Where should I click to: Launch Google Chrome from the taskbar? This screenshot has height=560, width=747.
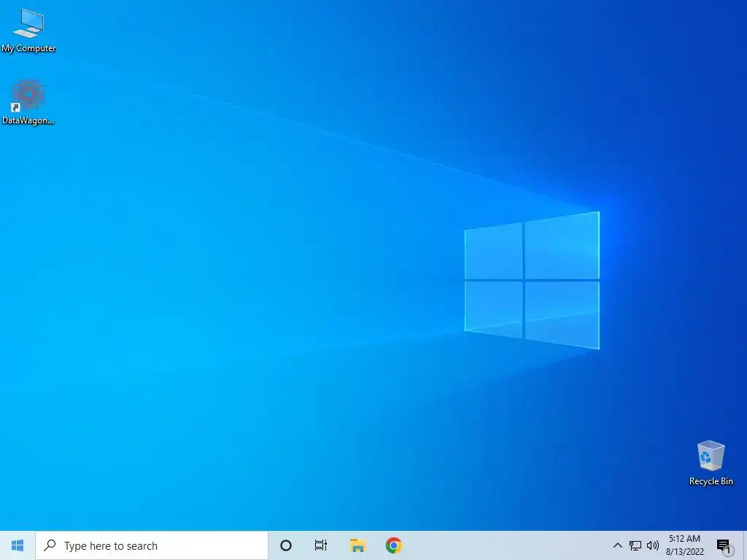tap(393, 545)
